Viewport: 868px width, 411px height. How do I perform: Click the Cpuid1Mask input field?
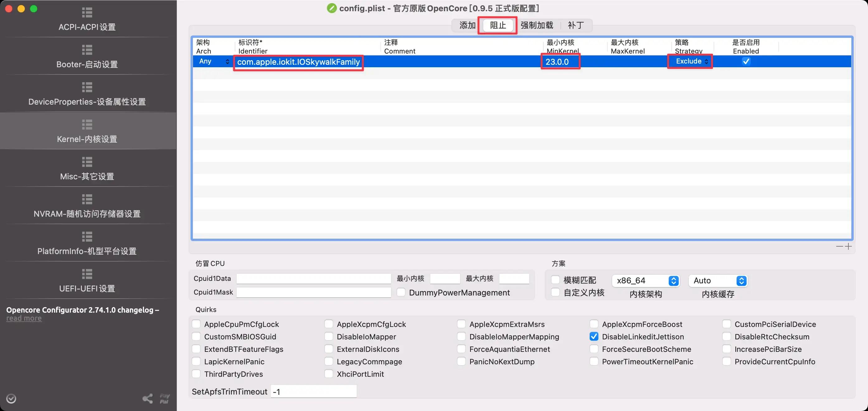[x=314, y=292]
